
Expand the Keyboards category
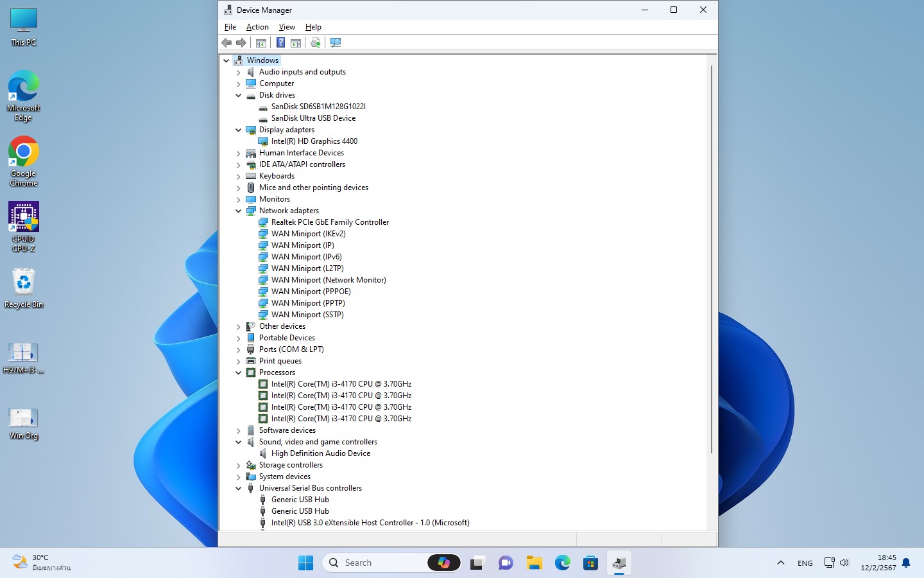coord(239,176)
